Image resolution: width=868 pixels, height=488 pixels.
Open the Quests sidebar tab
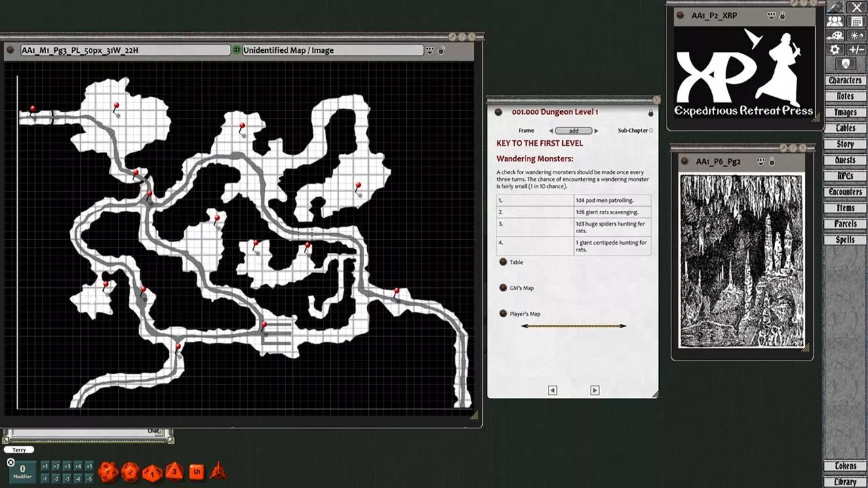845,160
